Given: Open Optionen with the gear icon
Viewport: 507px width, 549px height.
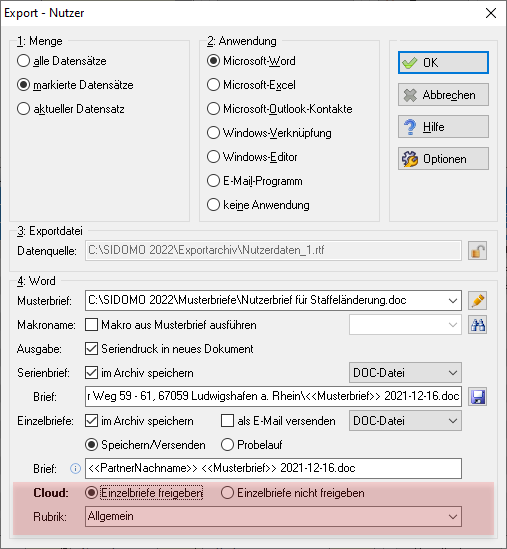Looking at the screenshot, I should pyautogui.click(x=443, y=159).
